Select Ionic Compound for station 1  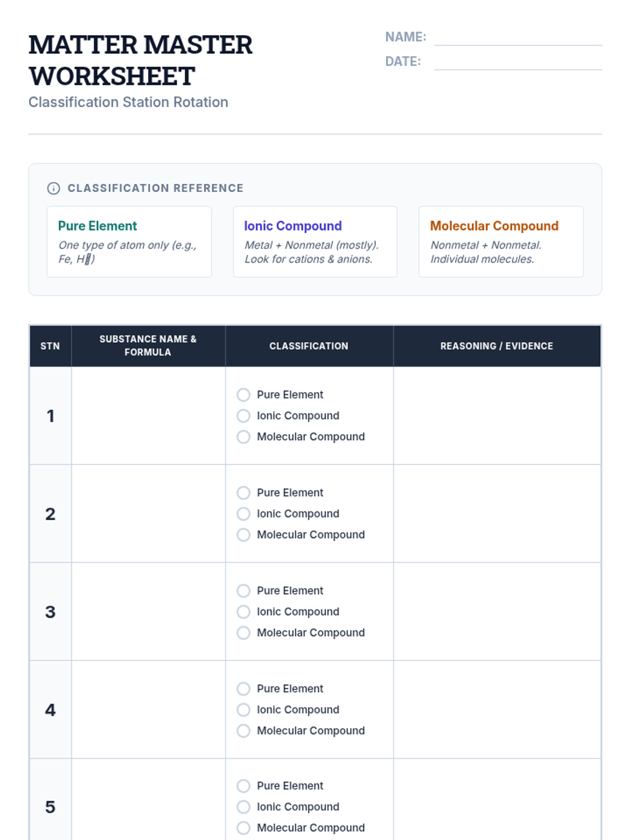point(244,416)
